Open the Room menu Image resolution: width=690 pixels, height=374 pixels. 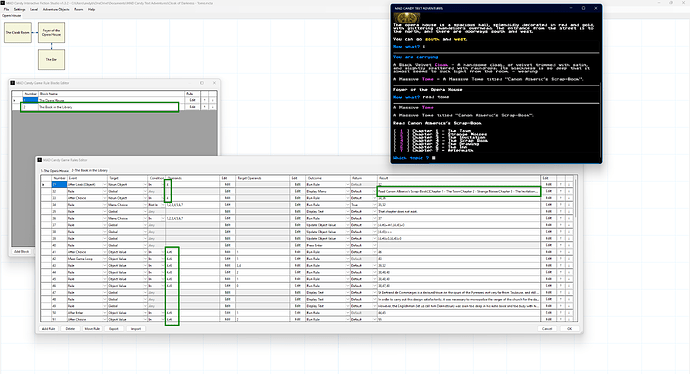pyautogui.click(x=78, y=9)
